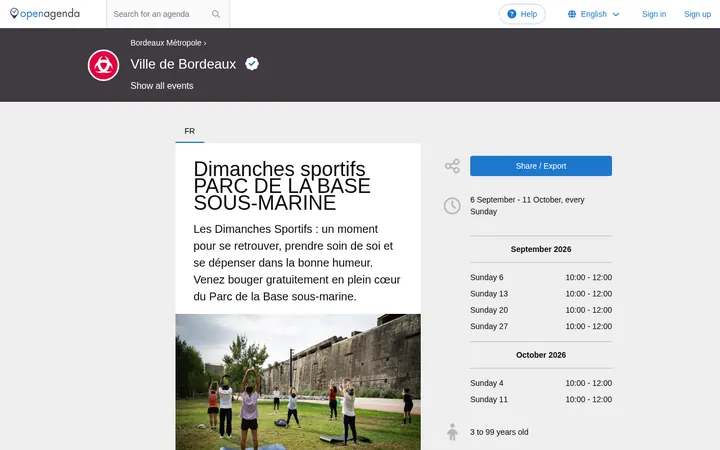Click the 6 September - 11 October text
Screen dimensions: 720x450
(527, 206)
